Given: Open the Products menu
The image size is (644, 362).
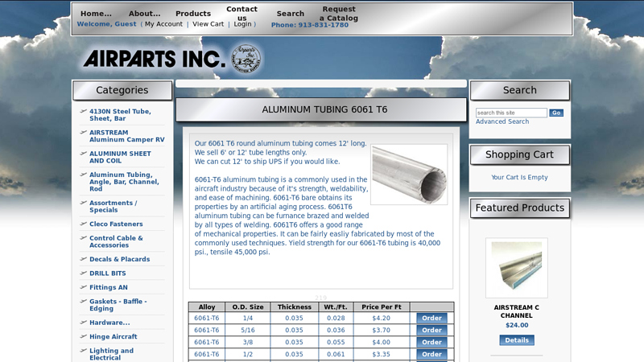Looking at the screenshot, I should coord(193,14).
